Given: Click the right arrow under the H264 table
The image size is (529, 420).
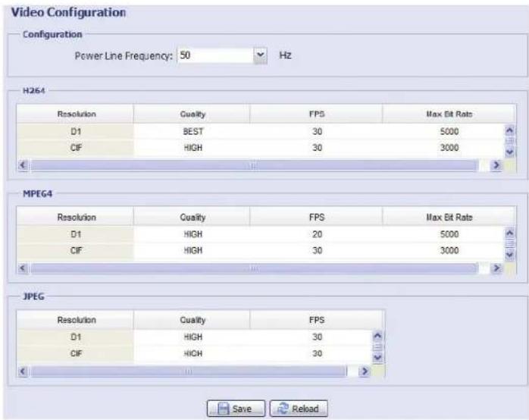Looking at the screenshot, I should (x=496, y=165).
